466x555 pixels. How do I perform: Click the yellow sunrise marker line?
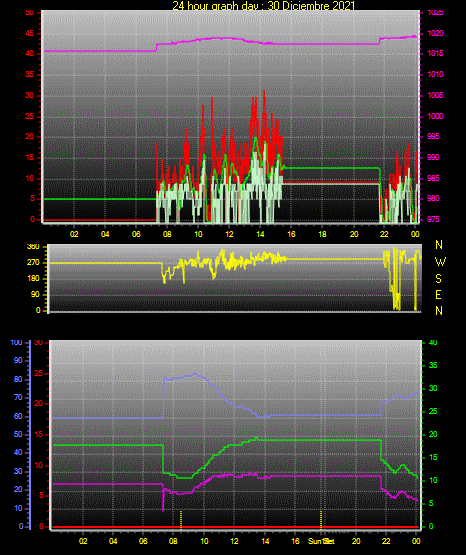coord(181,519)
